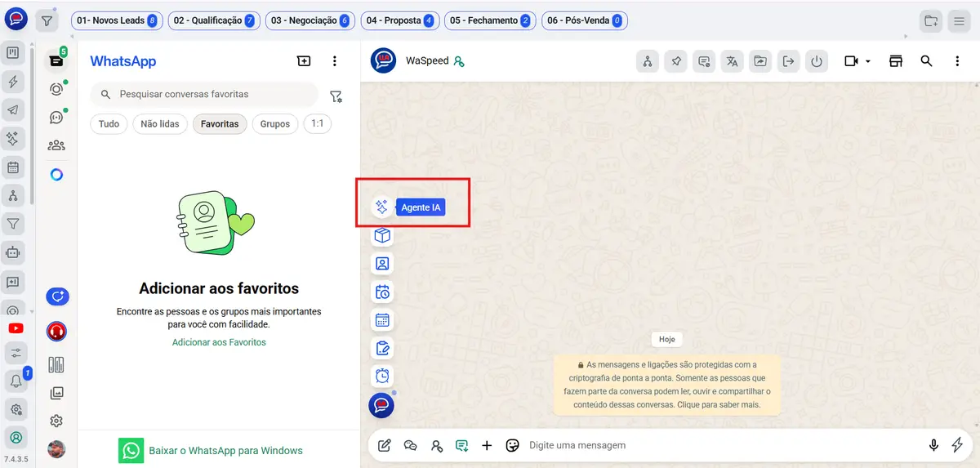Select the 02 - Qualificação funnel tab
Image resolution: width=980 pixels, height=468 pixels.
tap(213, 20)
